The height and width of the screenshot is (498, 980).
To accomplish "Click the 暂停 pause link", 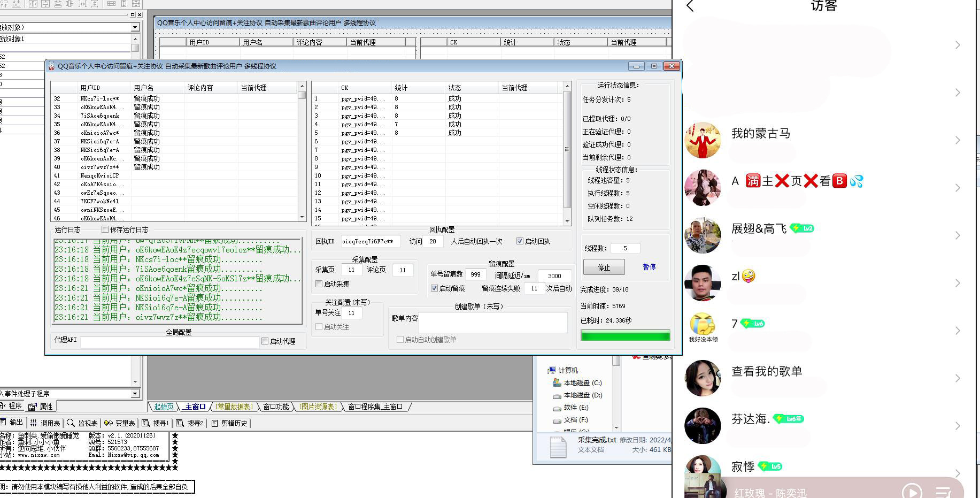I will pyautogui.click(x=649, y=267).
